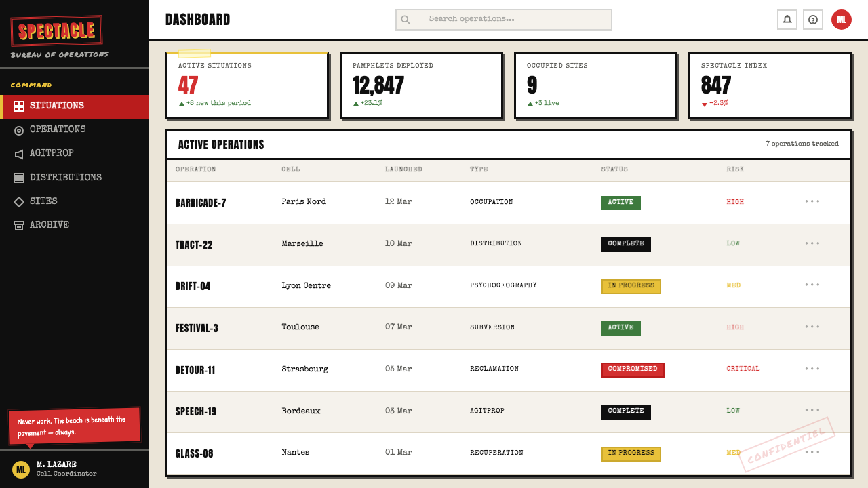The height and width of the screenshot is (488, 868).
Task: Open the red ML user avatar
Action: pos(842,20)
